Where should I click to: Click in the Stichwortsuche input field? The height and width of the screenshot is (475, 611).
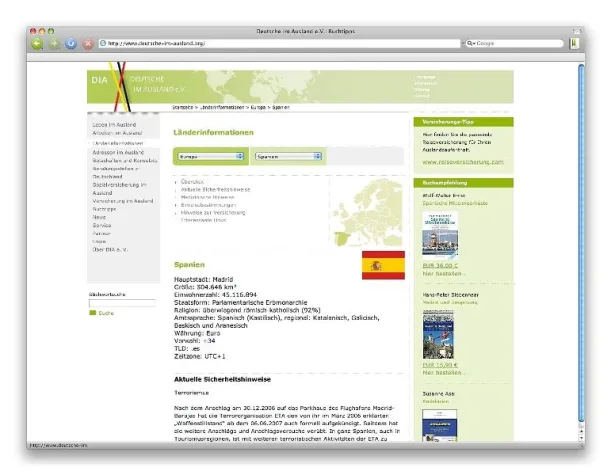122,303
